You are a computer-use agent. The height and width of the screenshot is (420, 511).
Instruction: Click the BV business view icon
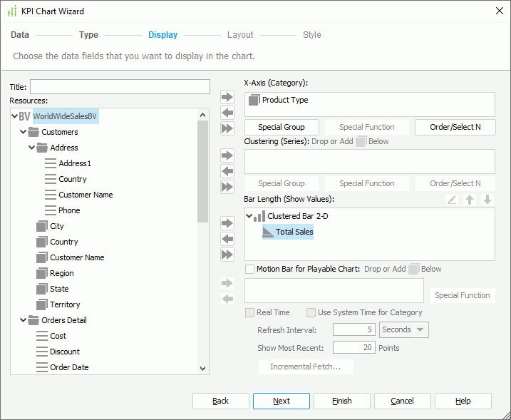pyautogui.click(x=24, y=116)
